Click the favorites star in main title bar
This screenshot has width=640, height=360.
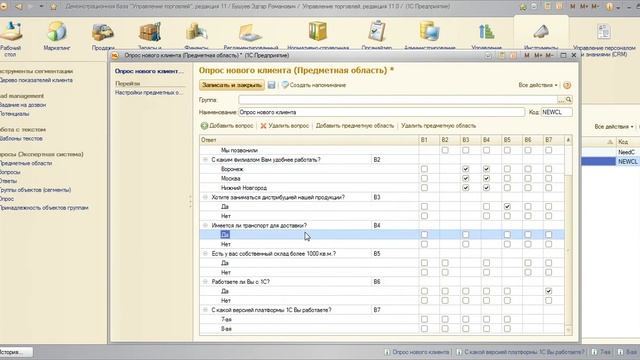tap(54, 7)
